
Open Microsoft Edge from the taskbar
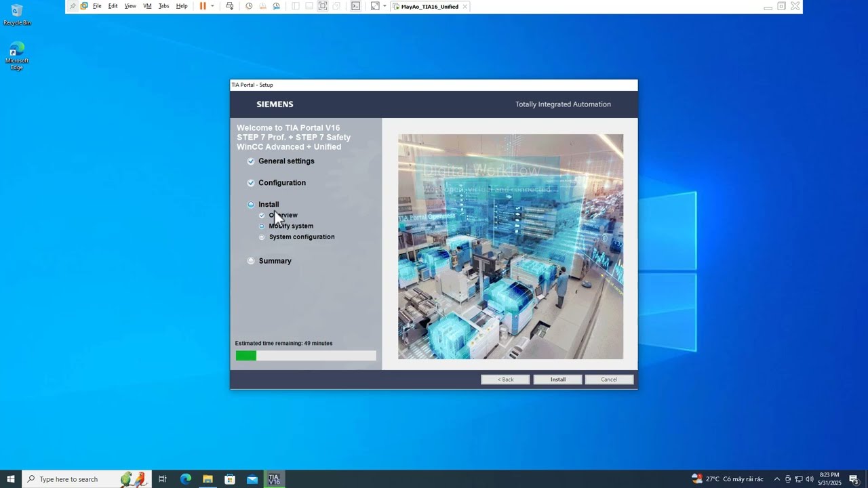click(x=185, y=479)
